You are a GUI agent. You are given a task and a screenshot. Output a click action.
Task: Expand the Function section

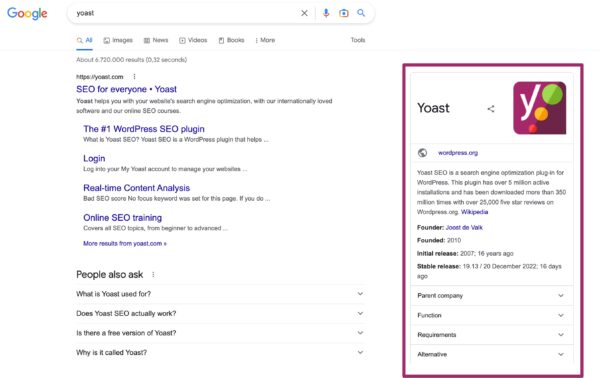492,315
